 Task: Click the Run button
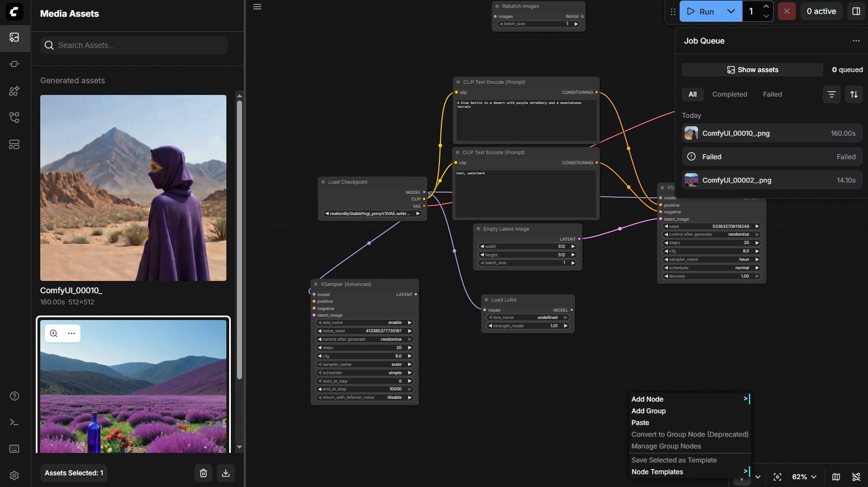point(700,11)
